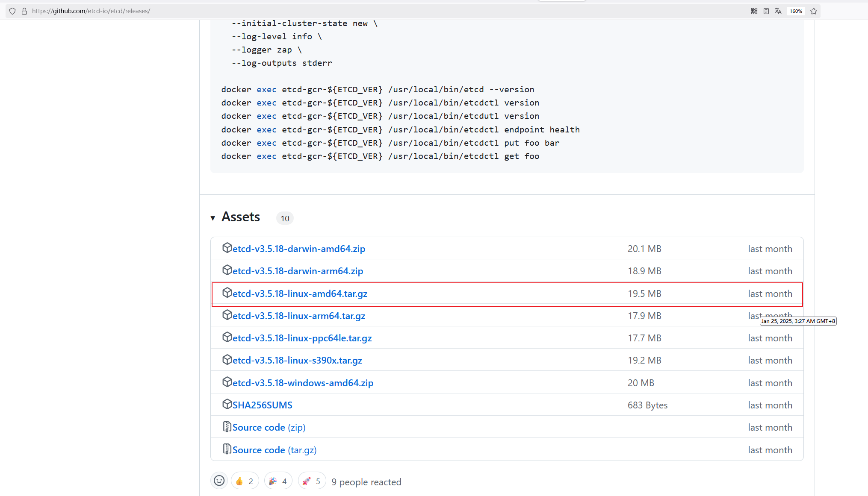Click the 17.7 MB size text
Viewport: 868px width, 496px height.
pyautogui.click(x=644, y=338)
